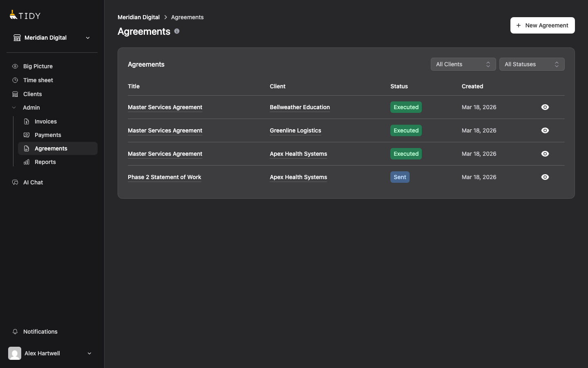Click the Invoices document icon
Image resolution: width=588 pixels, height=368 pixels.
tap(27, 121)
